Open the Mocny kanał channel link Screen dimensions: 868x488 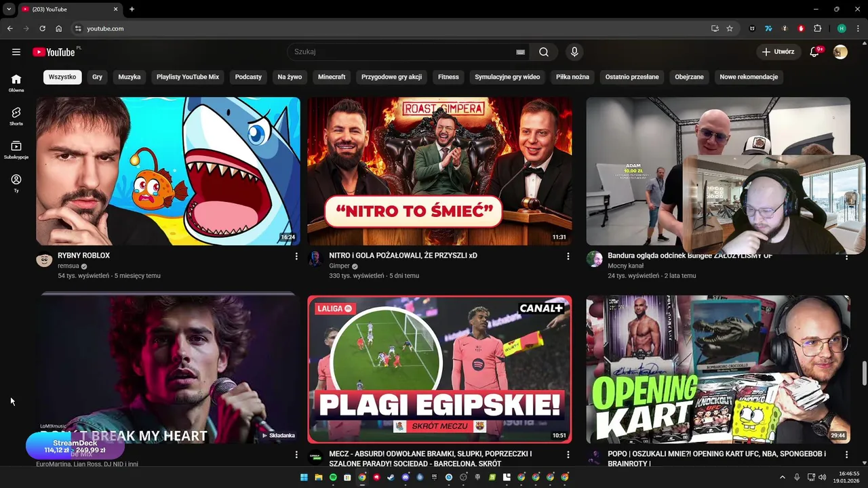coord(625,266)
